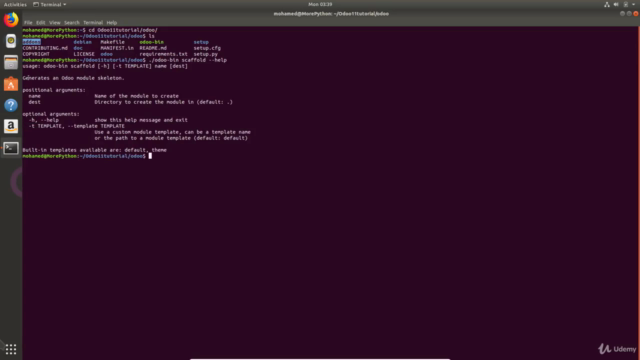Open the network status icon
This screenshot has width=640, height=360.
(x=607, y=4)
